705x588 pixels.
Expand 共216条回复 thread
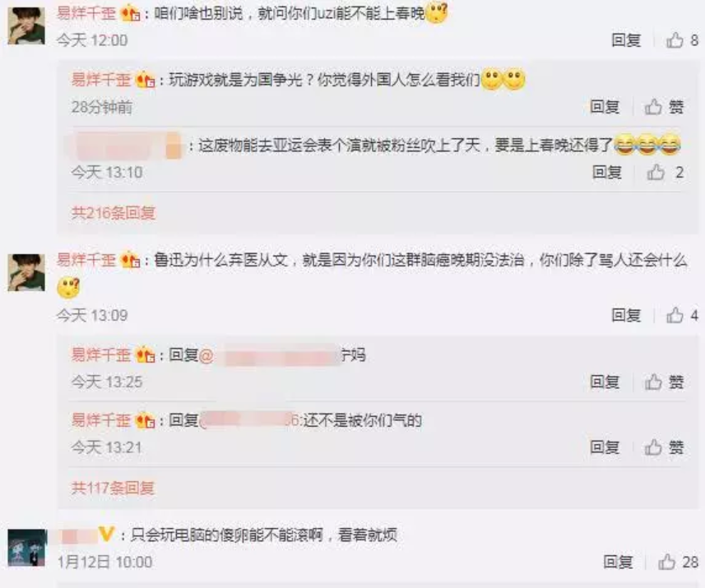pos(114,213)
